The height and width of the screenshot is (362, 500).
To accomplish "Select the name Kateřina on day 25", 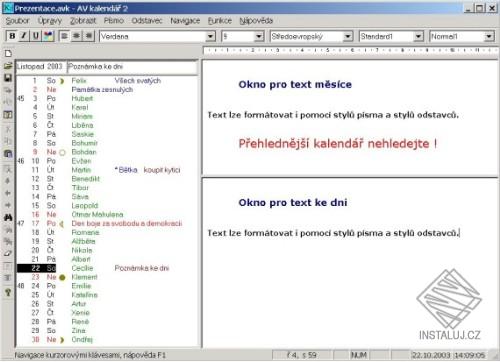I will pyautogui.click(x=85, y=295).
